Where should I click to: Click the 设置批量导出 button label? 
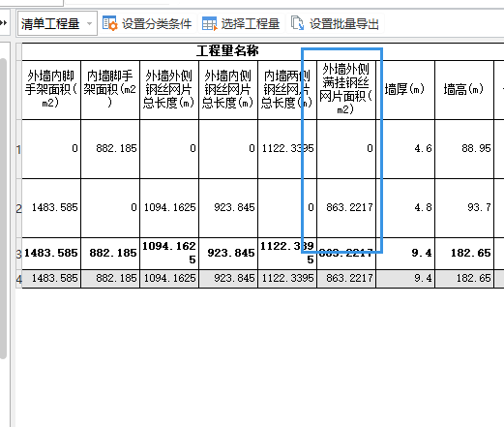[344, 24]
